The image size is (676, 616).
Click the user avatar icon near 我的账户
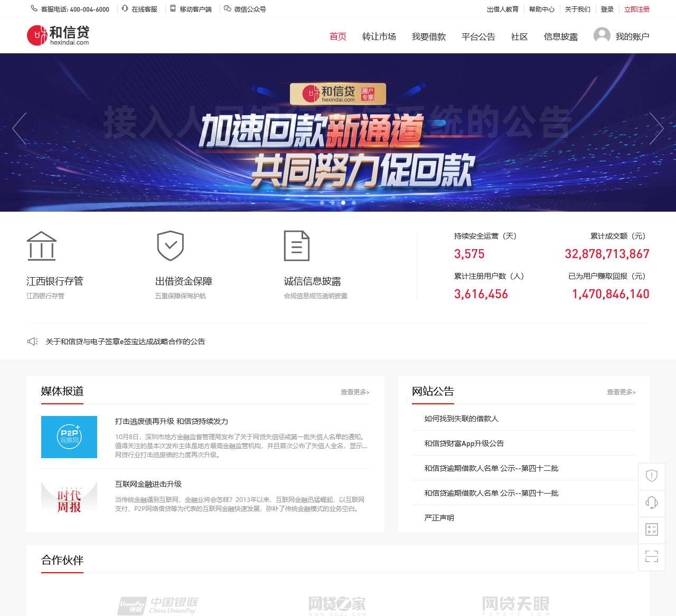click(602, 36)
